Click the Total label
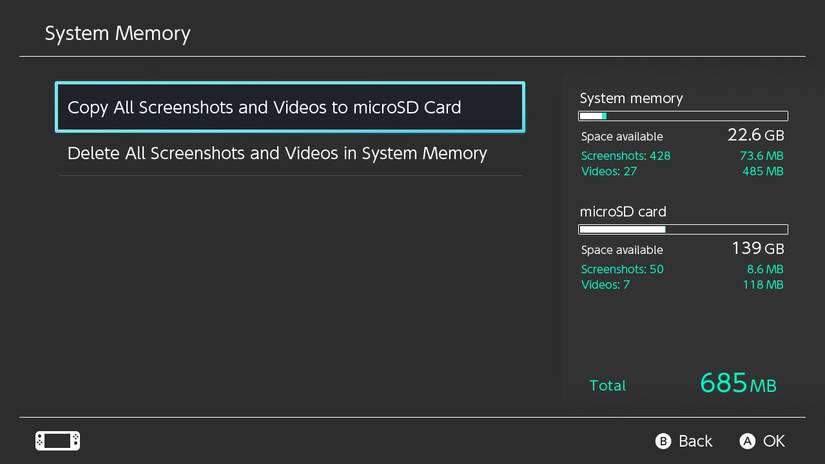This screenshot has height=464, width=825. tap(608, 386)
